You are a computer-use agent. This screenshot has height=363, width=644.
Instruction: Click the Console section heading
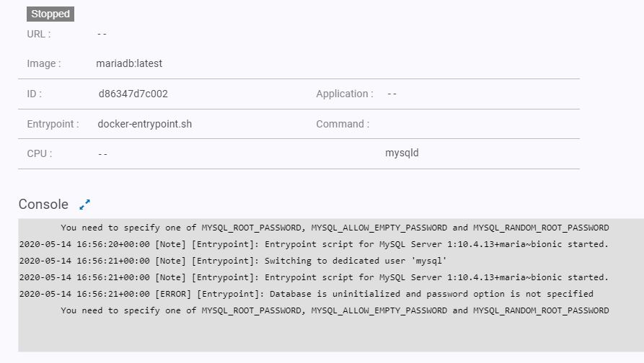[43, 205]
